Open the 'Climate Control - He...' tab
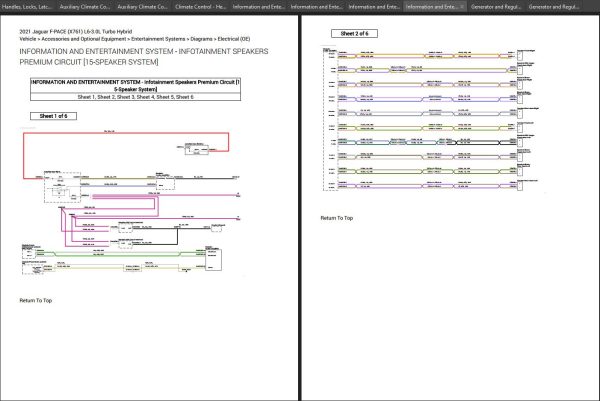The height and width of the screenshot is (401, 600). (x=200, y=7)
